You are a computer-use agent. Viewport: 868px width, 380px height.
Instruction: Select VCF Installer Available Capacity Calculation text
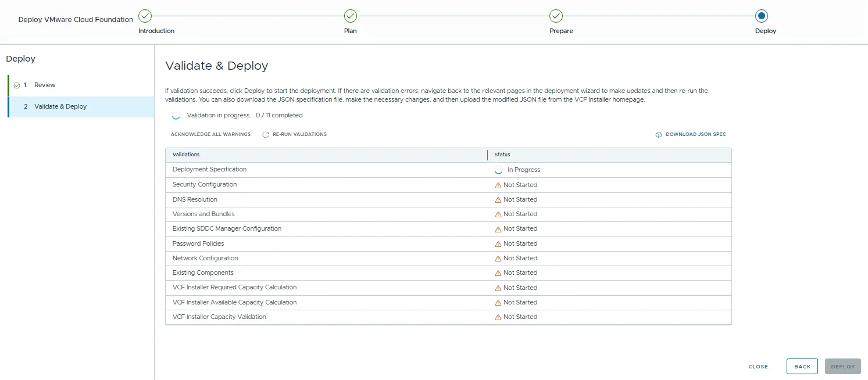[x=234, y=302]
